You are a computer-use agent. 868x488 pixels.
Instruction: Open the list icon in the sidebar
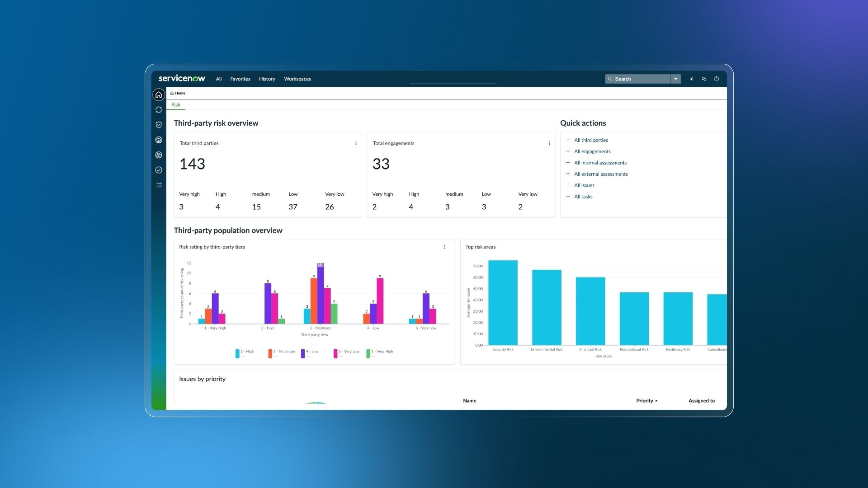[x=159, y=185]
